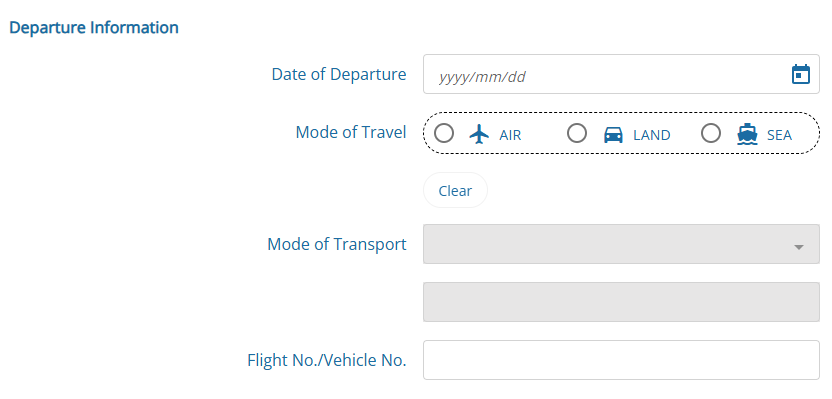
Task: Click the car icon for LAND
Action: click(613, 135)
